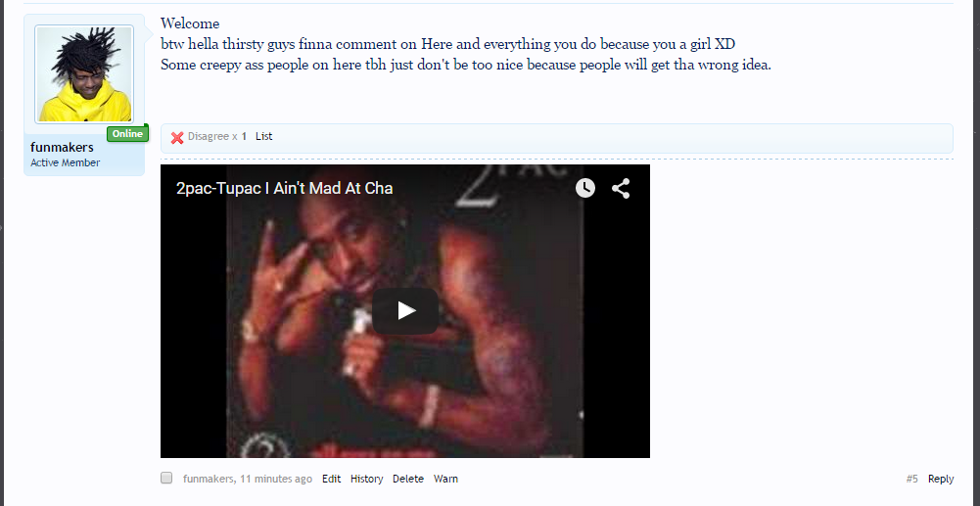Click the red X Disagree rating icon
Image resolution: width=980 pixels, height=506 pixels.
177,138
